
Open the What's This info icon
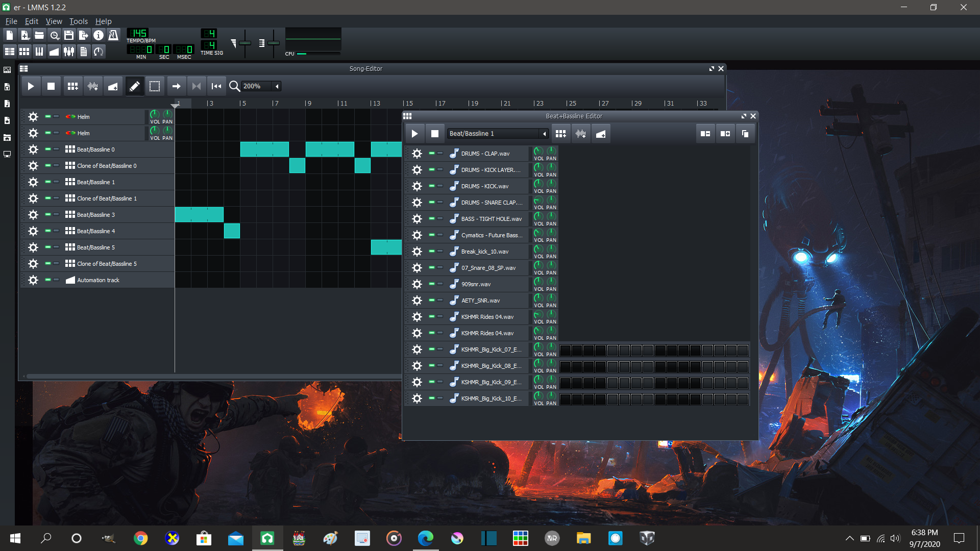point(99,35)
